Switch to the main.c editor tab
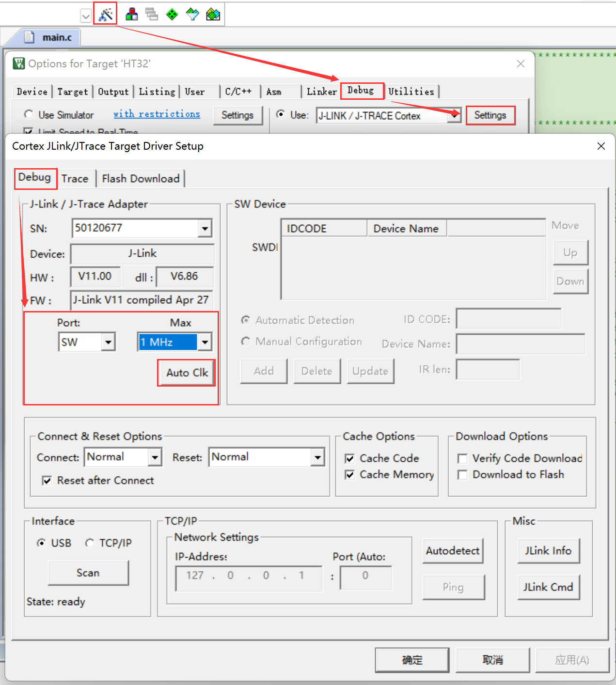This screenshot has height=685, width=616. (56, 37)
